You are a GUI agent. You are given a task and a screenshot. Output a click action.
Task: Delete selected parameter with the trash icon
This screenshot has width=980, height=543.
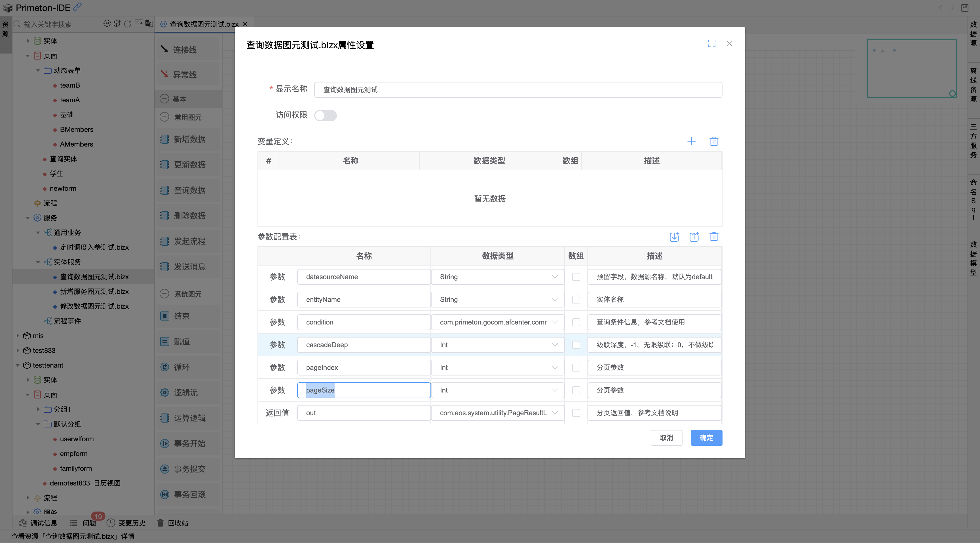coord(714,237)
